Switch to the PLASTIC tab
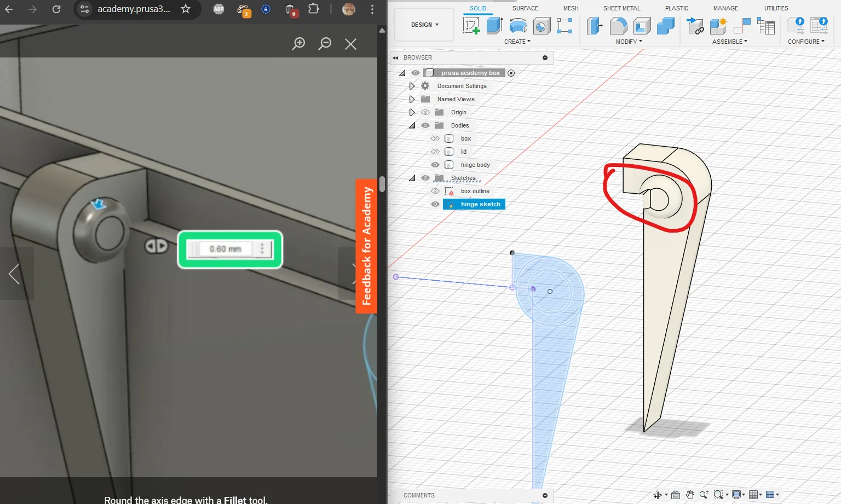The height and width of the screenshot is (504, 841). (x=677, y=8)
